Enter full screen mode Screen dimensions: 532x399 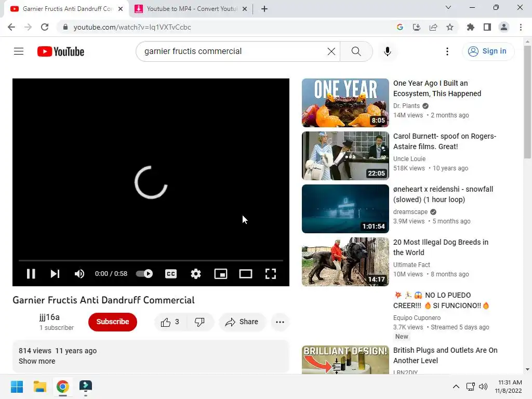tap(270, 274)
